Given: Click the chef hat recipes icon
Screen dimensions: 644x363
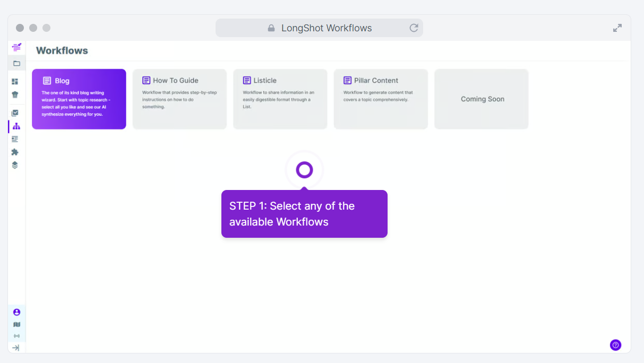Looking at the screenshot, I should point(15,94).
